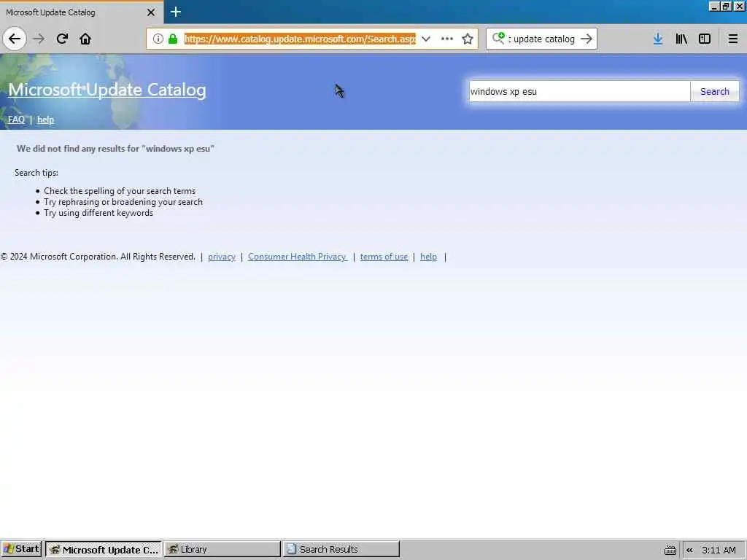Open the Firefox home page
This screenshot has height=560, width=747.
pyautogui.click(x=85, y=39)
